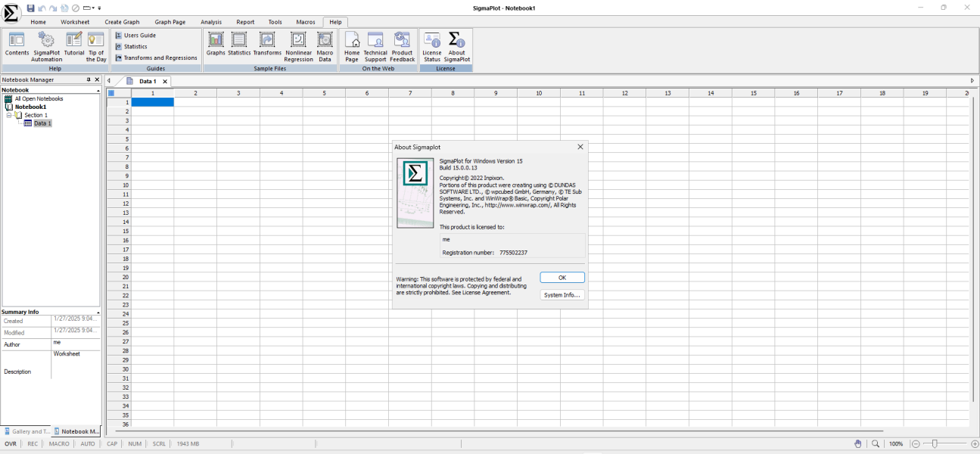
Task: Close the About Sigmaplot dialog
Action: point(580,147)
